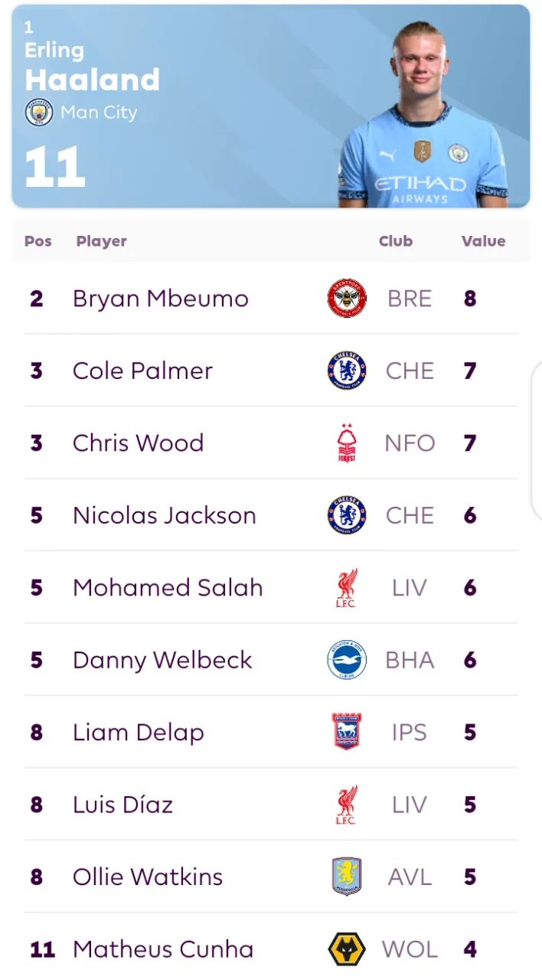Click the Player column header
This screenshot has width=542, height=980.
(x=102, y=241)
